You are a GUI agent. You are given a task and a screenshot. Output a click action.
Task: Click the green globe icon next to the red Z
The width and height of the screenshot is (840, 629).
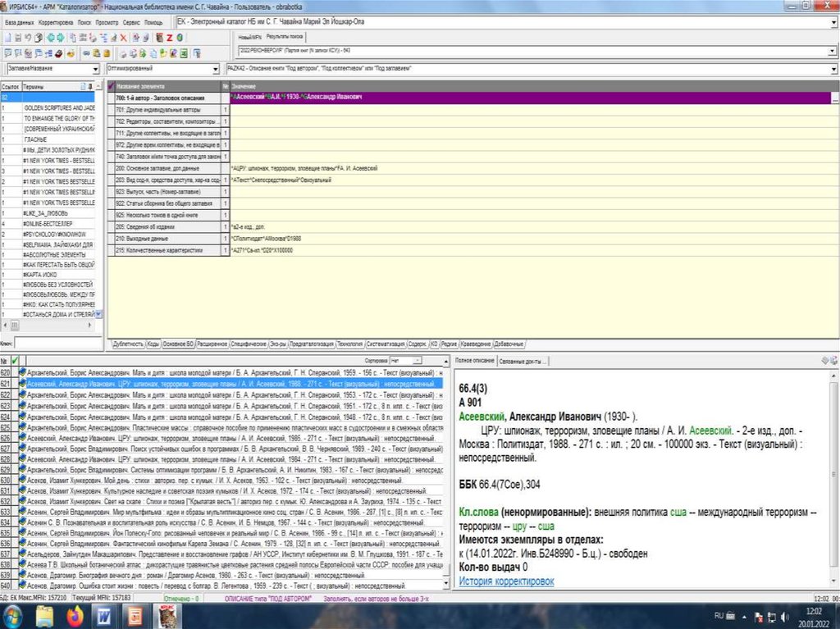click(180, 38)
